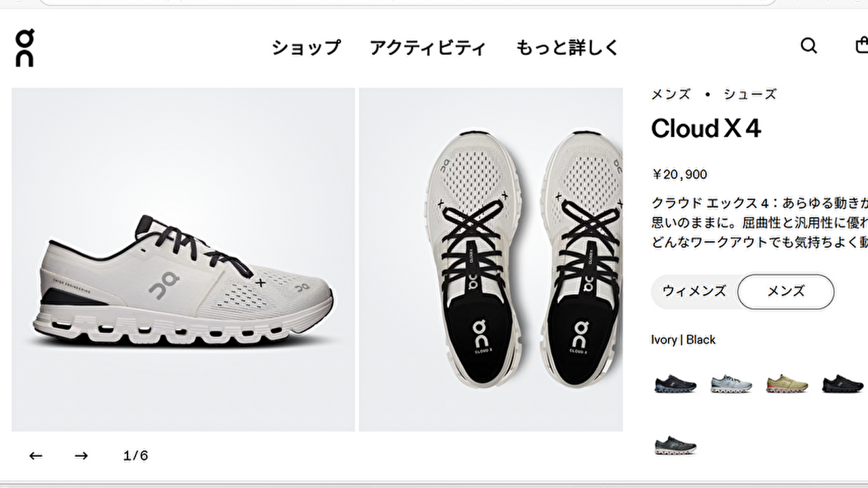Image resolution: width=868 pixels, height=488 pixels.
Task: Select the ウィメンズ toggle option
Action: 694,291
